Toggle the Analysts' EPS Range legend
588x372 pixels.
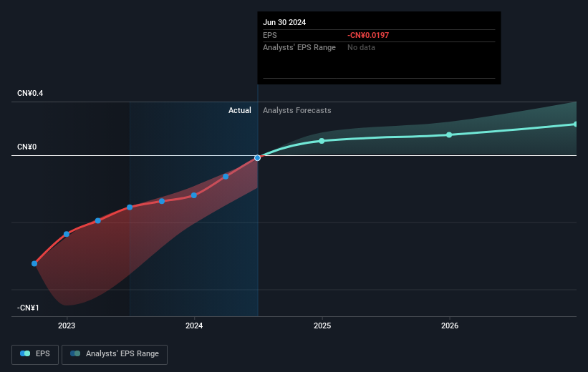[x=115, y=354]
